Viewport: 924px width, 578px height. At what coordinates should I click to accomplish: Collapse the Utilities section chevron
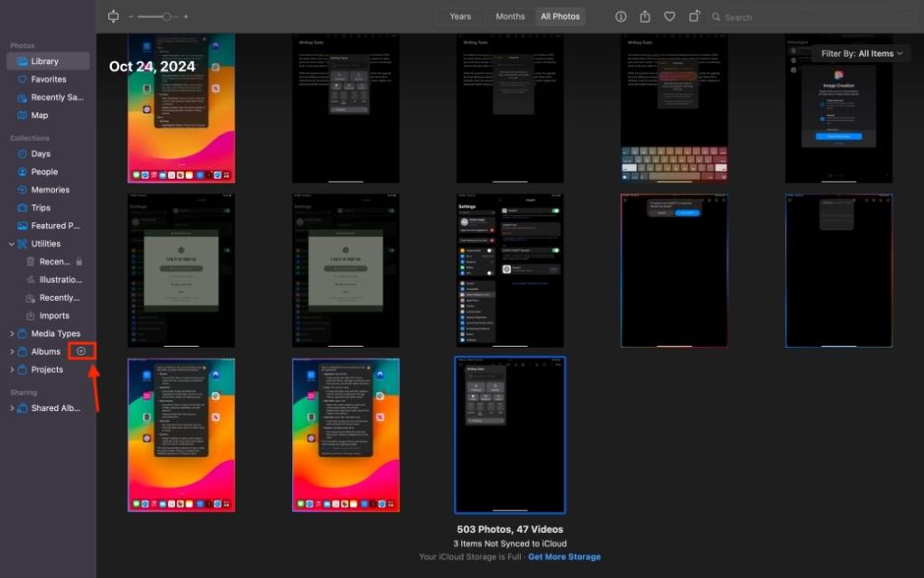[11, 244]
